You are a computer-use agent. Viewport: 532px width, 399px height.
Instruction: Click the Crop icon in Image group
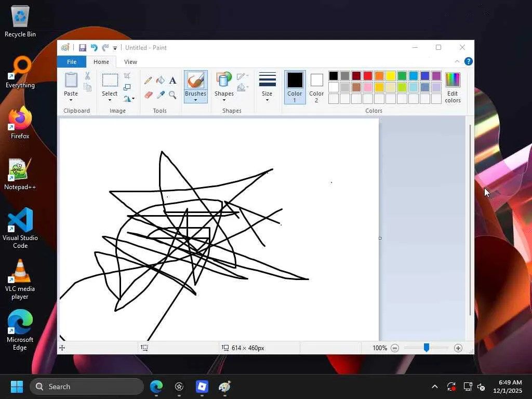127,76
